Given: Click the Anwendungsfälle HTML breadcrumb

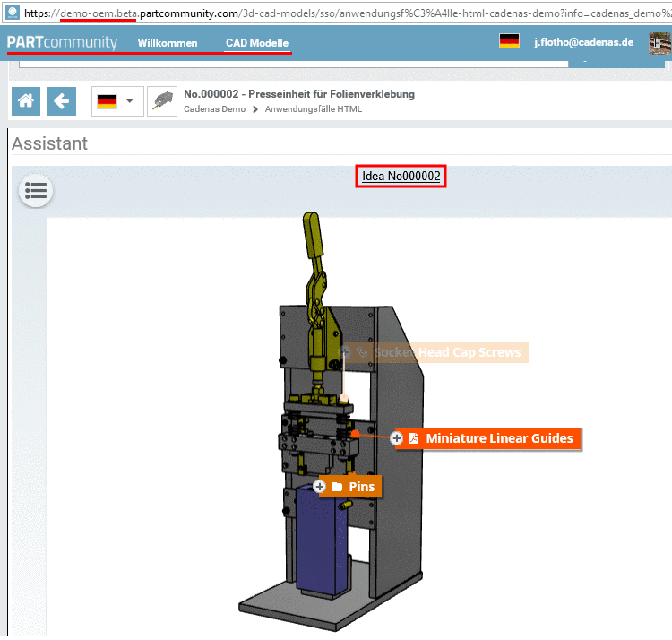Looking at the screenshot, I should (314, 108).
